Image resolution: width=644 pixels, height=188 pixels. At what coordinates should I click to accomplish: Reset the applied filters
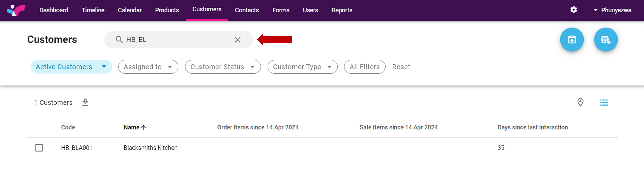tap(401, 67)
